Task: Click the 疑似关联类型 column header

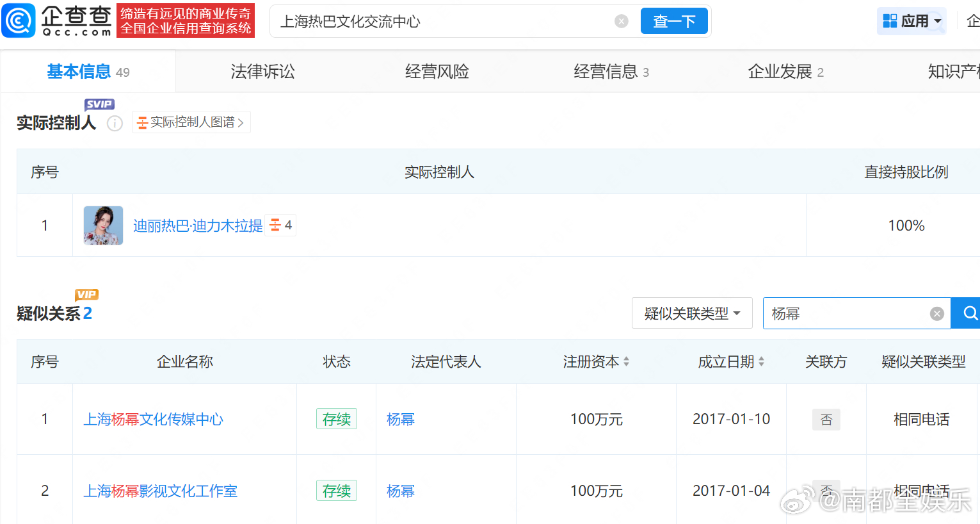Action: (x=924, y=362)
